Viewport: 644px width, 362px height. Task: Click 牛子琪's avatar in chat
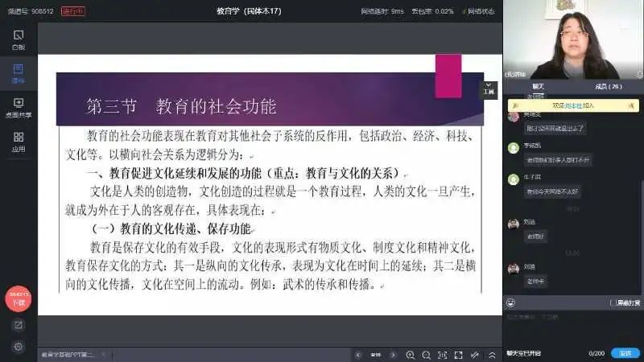coord(514,179)
